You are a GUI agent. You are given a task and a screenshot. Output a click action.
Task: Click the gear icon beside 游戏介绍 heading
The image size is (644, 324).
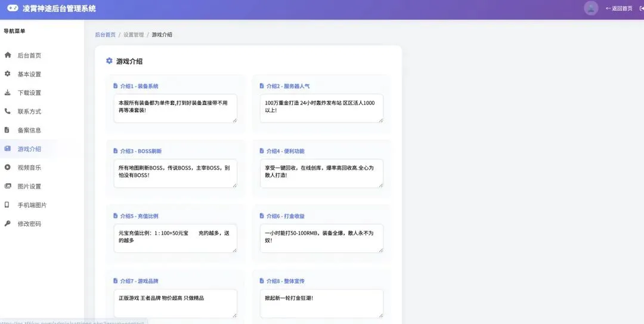point(109,61)
